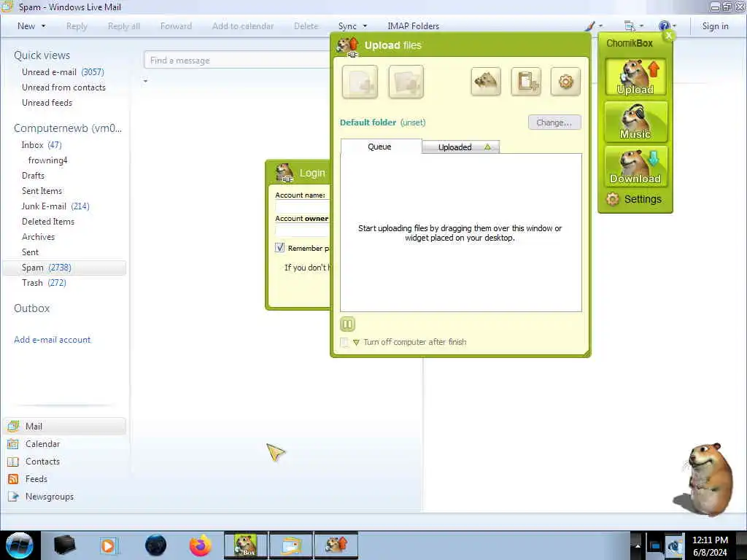Click the Calendar icon in navigation pane
This screenshot has width=747, height=560.
13,444
